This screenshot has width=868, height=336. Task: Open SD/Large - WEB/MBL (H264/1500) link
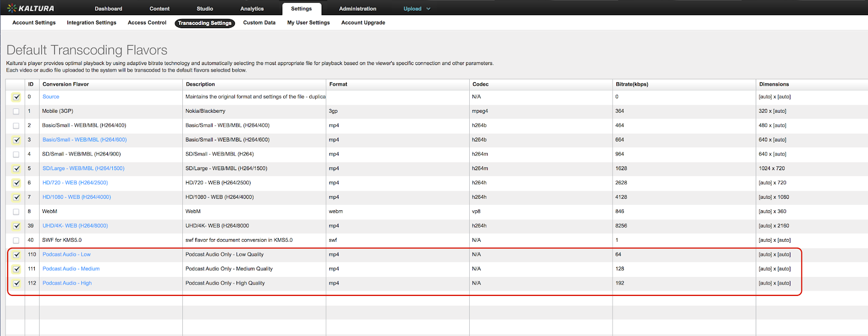[x=84, y=169]
